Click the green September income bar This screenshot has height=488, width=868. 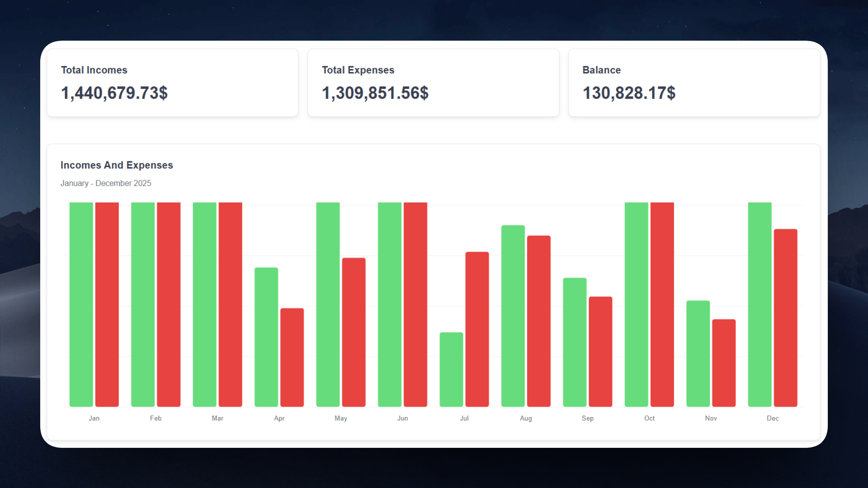pos(575,342)
